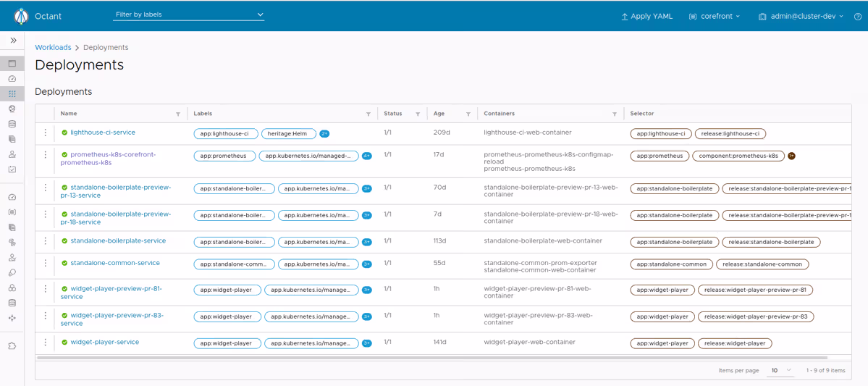Viewport: 868px width, 386px height.
Task: Click the Selector column header
Action: coord(642,114)
